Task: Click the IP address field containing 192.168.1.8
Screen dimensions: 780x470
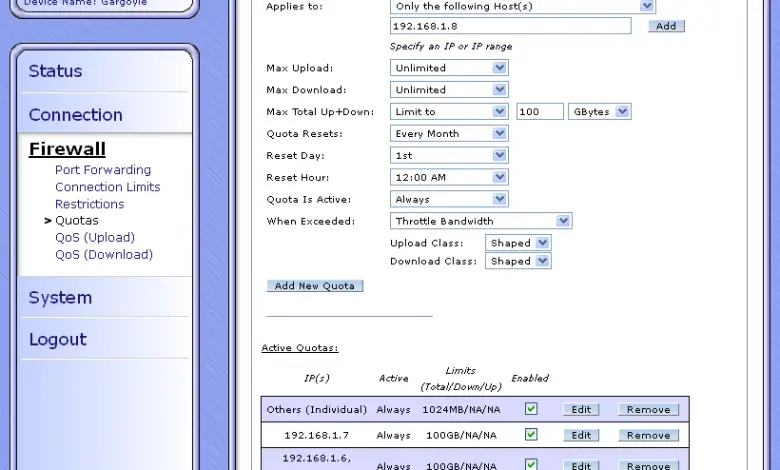Action: pyautogui.click(x=510, y=26)
